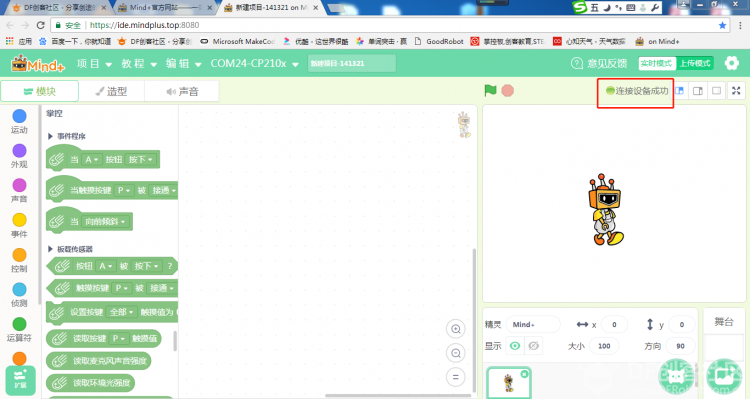This screenshot has width=750, height=399.
Task: Select the small stage layout icon
Action: [679, 90]
